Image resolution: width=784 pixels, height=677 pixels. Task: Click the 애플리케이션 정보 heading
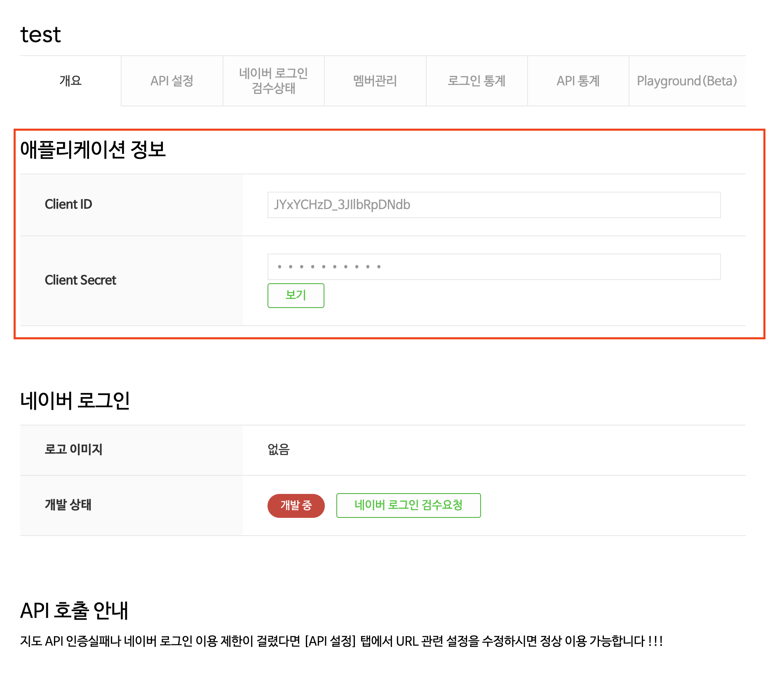tap(93, 149)
